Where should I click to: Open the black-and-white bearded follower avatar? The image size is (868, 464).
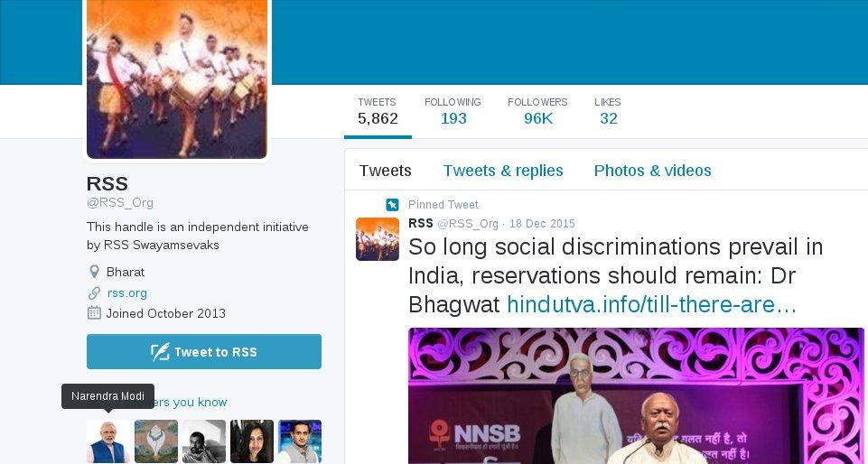tap(204, 441)
